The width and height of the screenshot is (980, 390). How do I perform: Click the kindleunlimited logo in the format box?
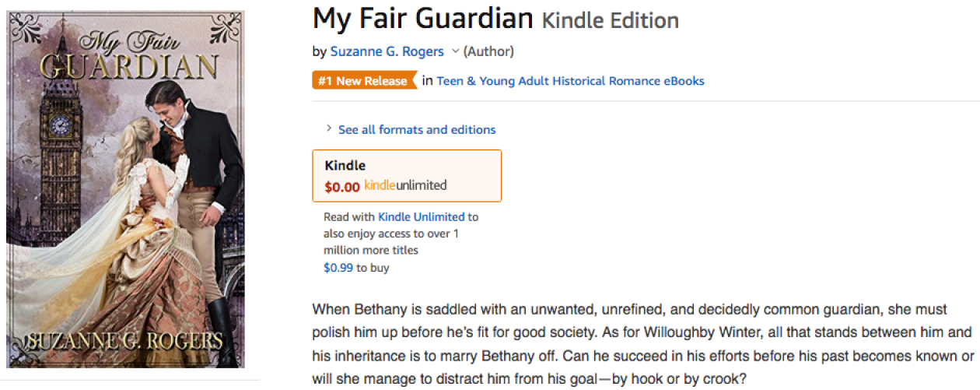point(405,185)
